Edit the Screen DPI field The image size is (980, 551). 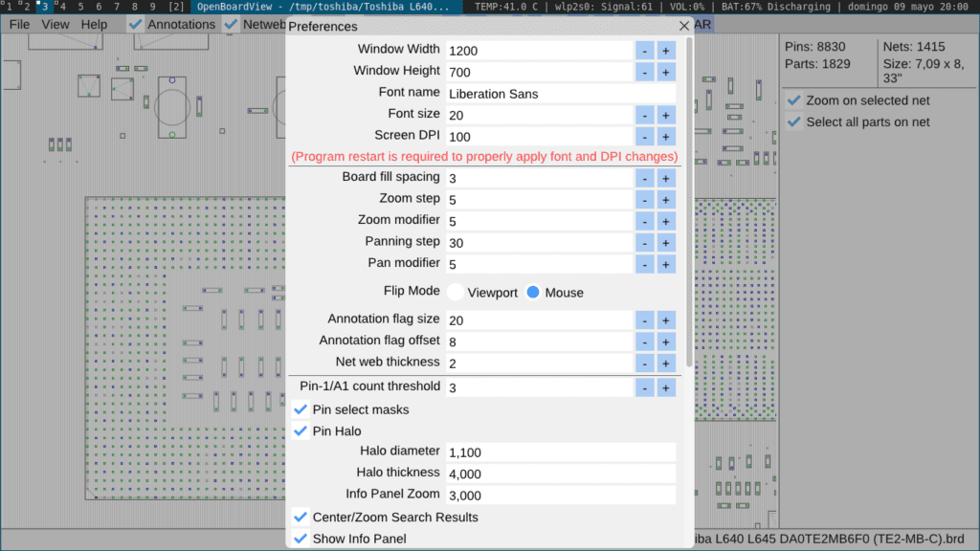coord(540,137)
